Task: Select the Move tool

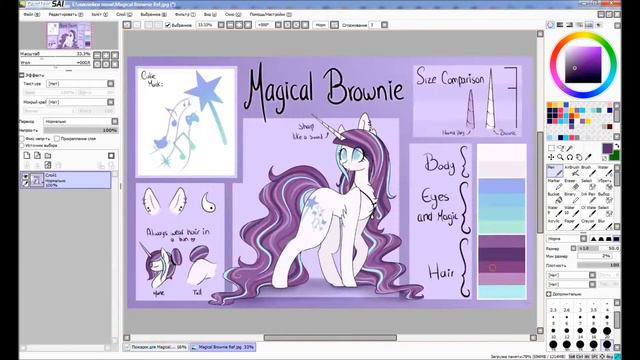Action: (x=551, y=157)
